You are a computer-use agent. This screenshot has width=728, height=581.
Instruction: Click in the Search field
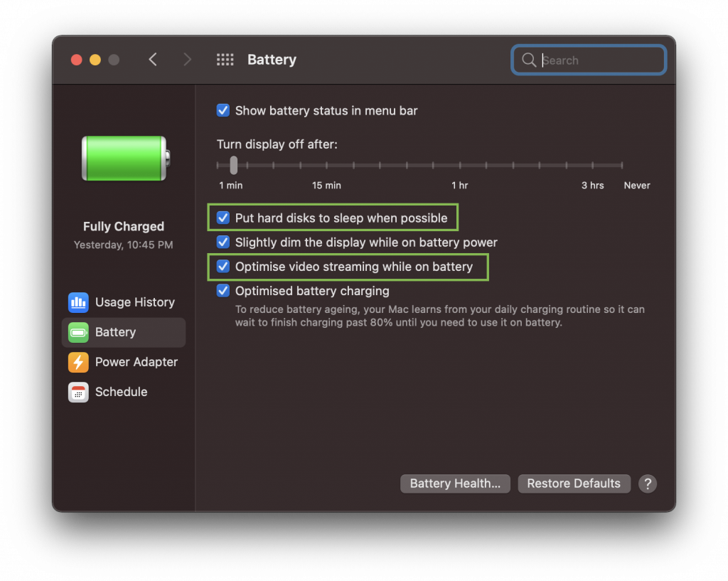tap(589, 60)
